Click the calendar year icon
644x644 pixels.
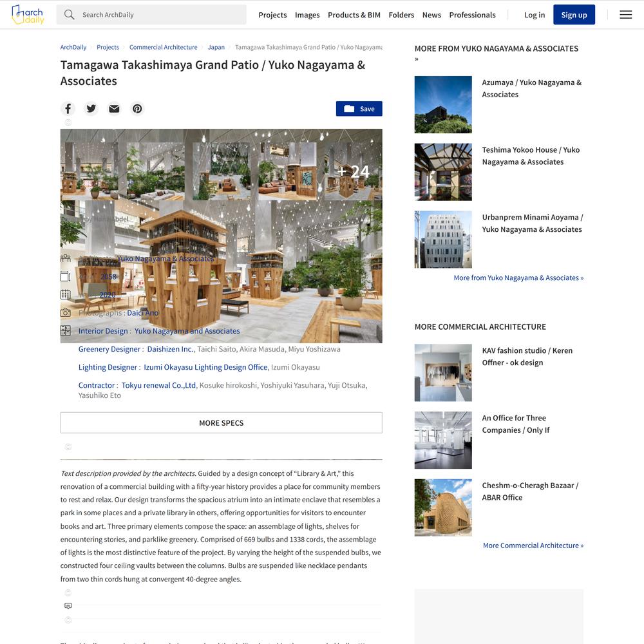[65, 294]
